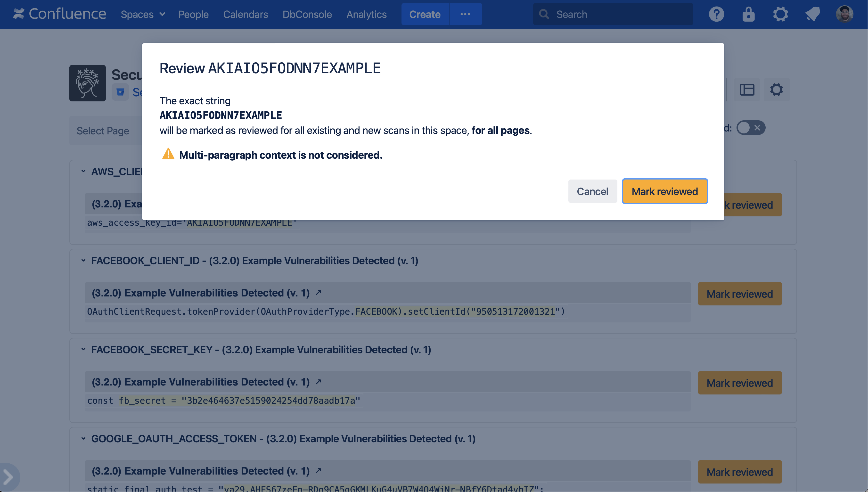Click the Confluence logo icon
The width and height of the screenshot is (868, 492).
[19, 14]
